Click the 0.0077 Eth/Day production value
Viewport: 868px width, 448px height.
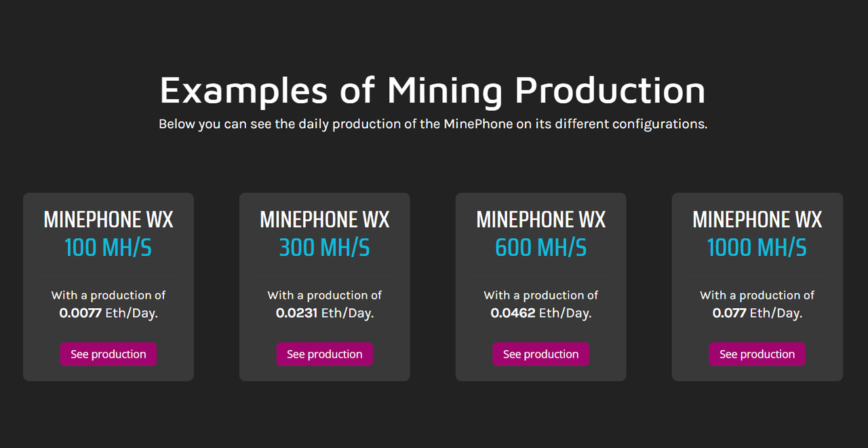[108, 313]
